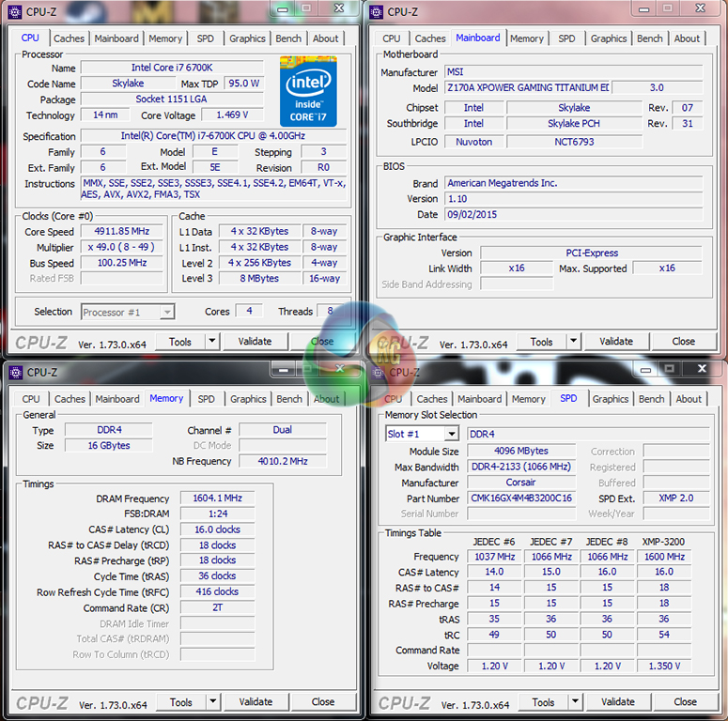Click Close button in Mainboard window footer
Screen dimensions: 728x721
(x=684, y=342)
